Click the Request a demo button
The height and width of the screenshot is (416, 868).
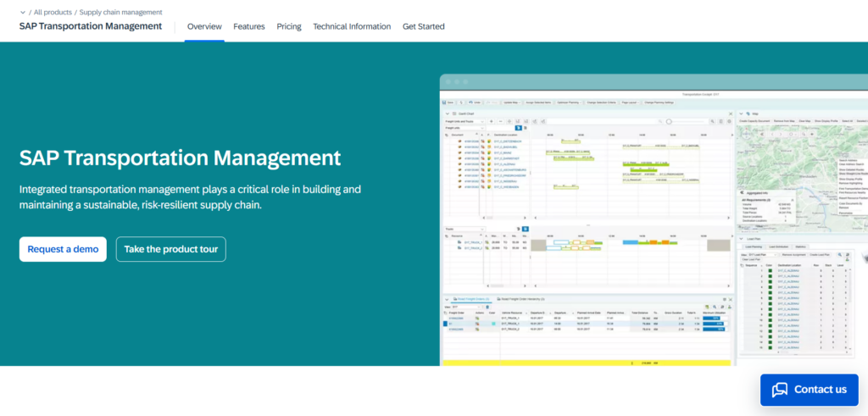point(63,249)
